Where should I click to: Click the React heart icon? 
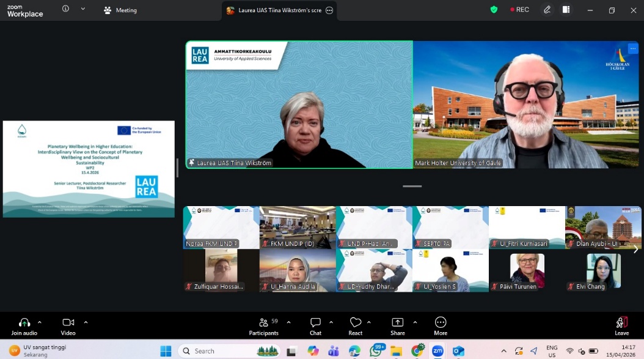pyautogui.click(x=356, y=326)
